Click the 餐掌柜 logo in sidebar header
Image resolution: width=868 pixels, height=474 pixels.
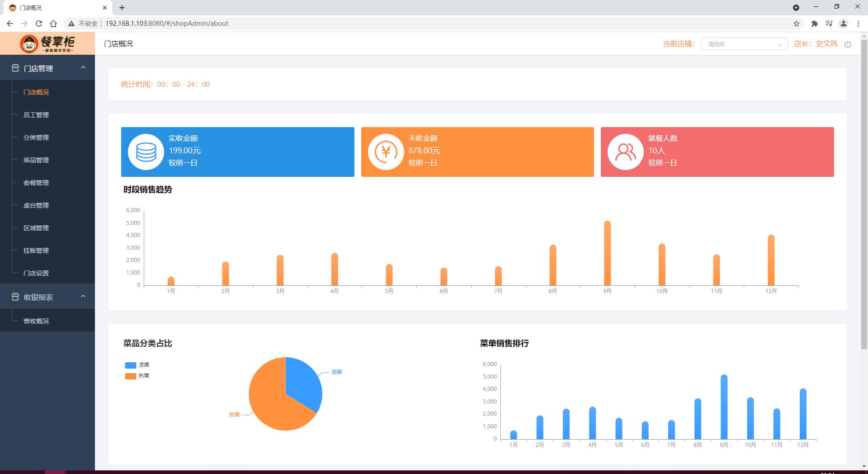47,43
